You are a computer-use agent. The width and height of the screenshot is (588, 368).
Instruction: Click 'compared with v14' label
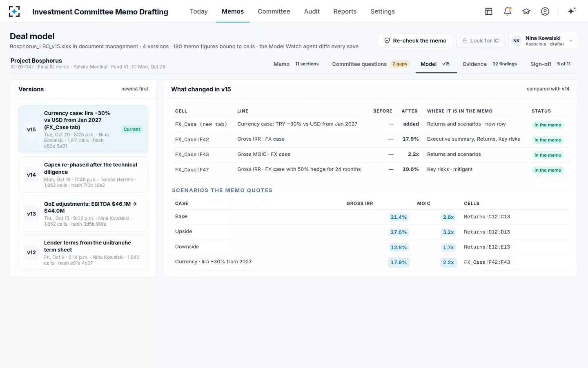(x=548, y=89)
